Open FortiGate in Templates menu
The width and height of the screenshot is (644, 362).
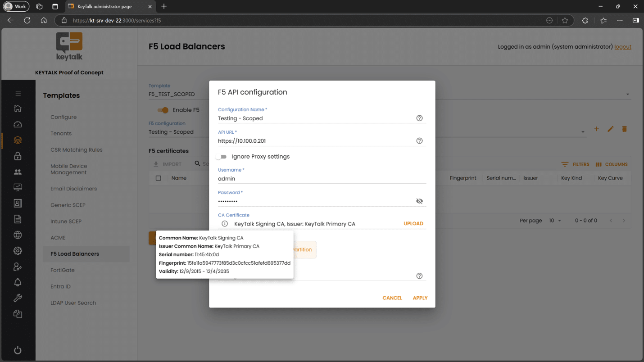(x=63, y=270)
